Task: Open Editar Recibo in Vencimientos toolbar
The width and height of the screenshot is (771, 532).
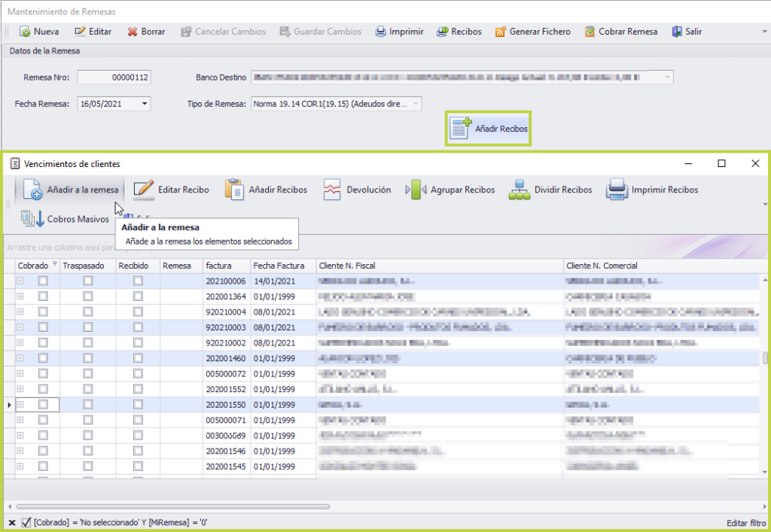Action: click(171, 190)
